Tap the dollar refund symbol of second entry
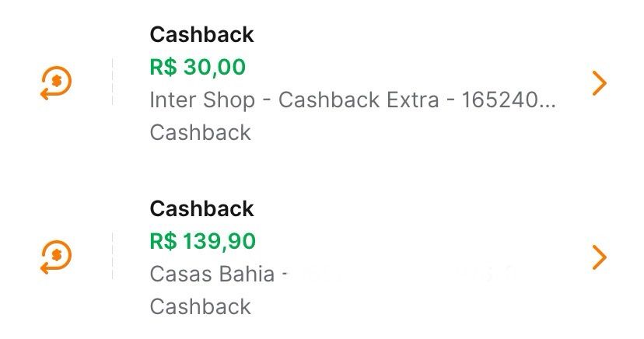644x339 pixels. 58,255
